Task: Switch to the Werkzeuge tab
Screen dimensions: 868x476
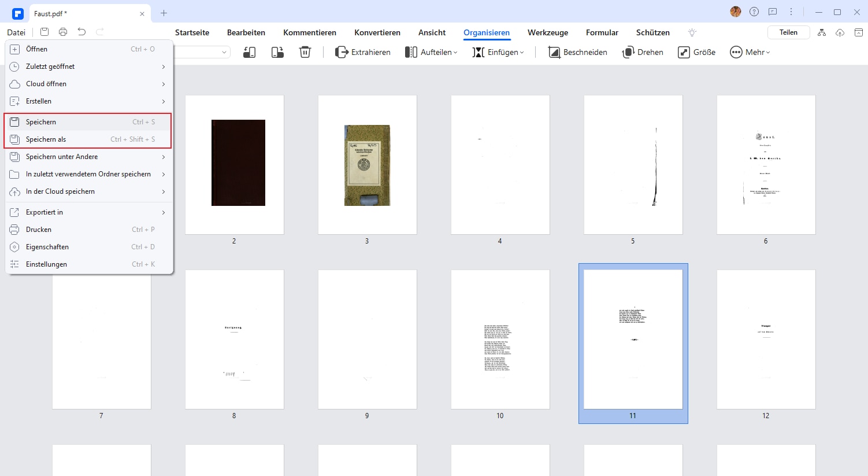Action: (548, 32)
